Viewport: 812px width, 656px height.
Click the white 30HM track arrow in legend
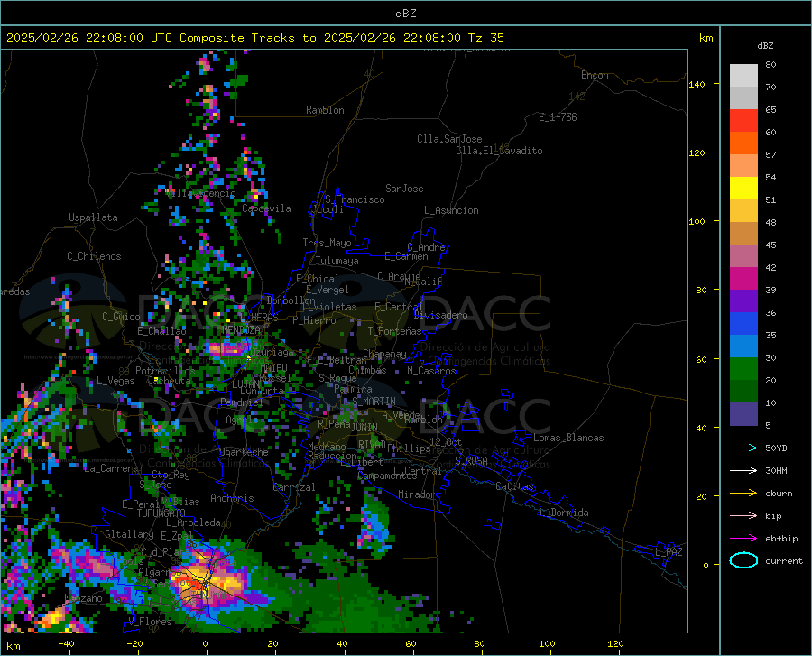coord(743,471)
